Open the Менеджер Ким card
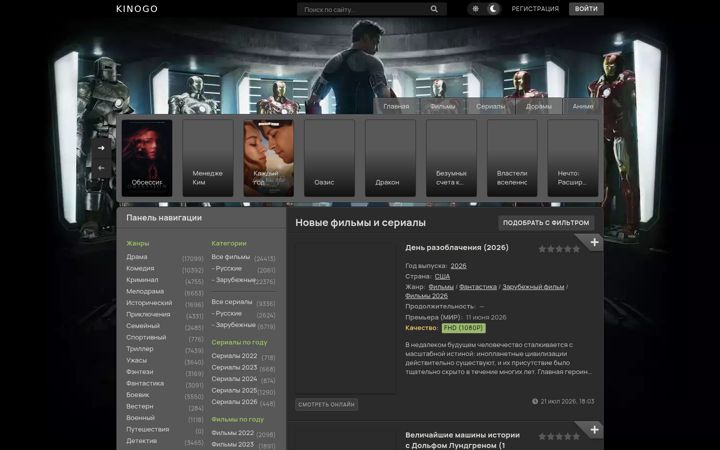 (x=208, y=158)
